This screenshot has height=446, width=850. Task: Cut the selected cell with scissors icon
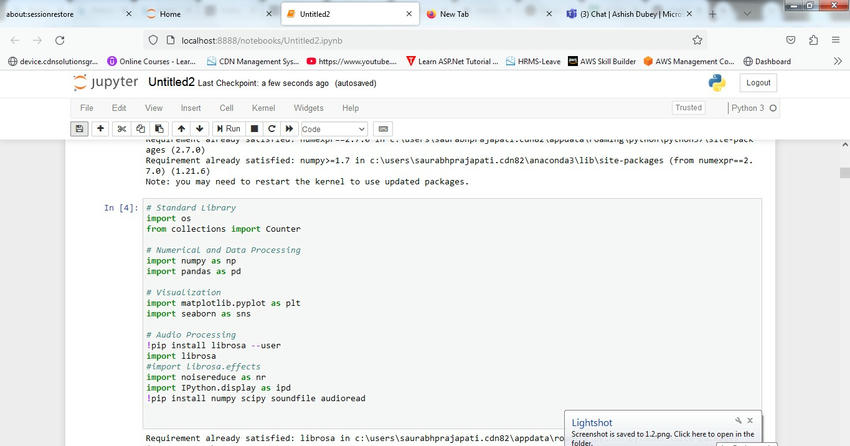pyautogui.click(x=122, y=129)
